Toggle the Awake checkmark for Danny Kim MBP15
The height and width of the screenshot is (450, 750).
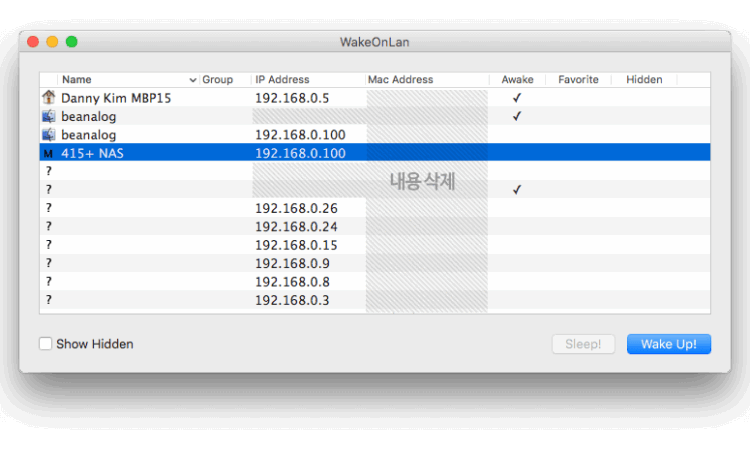[517, 98]
